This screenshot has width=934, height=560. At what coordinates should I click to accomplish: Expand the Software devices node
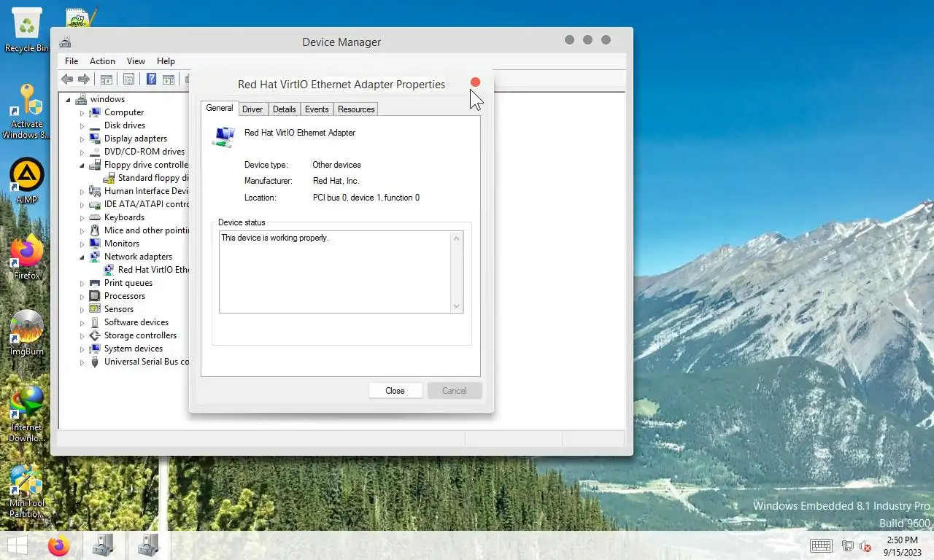point(82,323)
